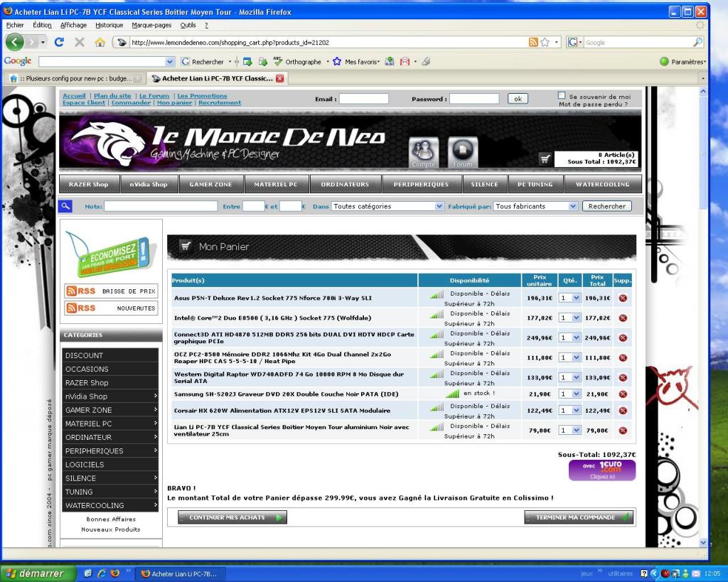
Task: Click the blue magnifier search icon
Action: 65,205
